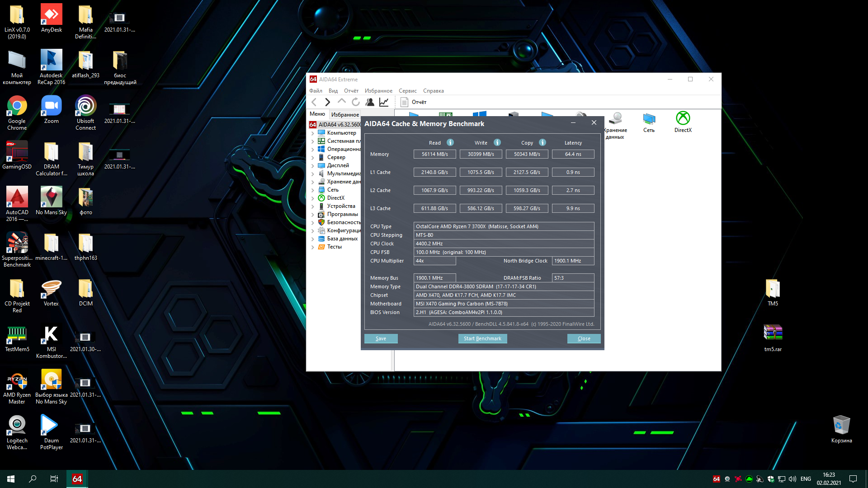The image size is (868, 488).
Task: Click the Copy info icon
Action: pyautogui.click(x=542, y=142)
